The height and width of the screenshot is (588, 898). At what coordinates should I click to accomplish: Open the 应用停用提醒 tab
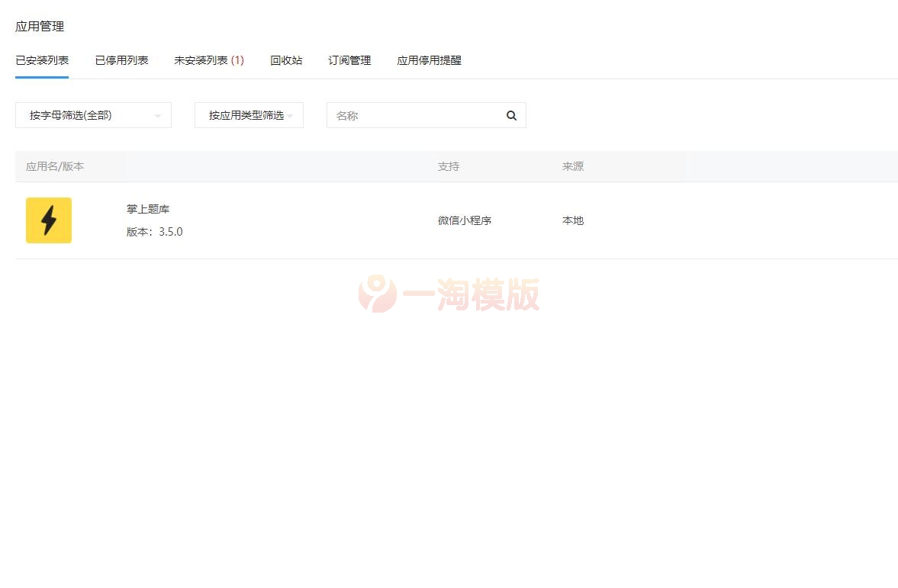click(429, 60)
